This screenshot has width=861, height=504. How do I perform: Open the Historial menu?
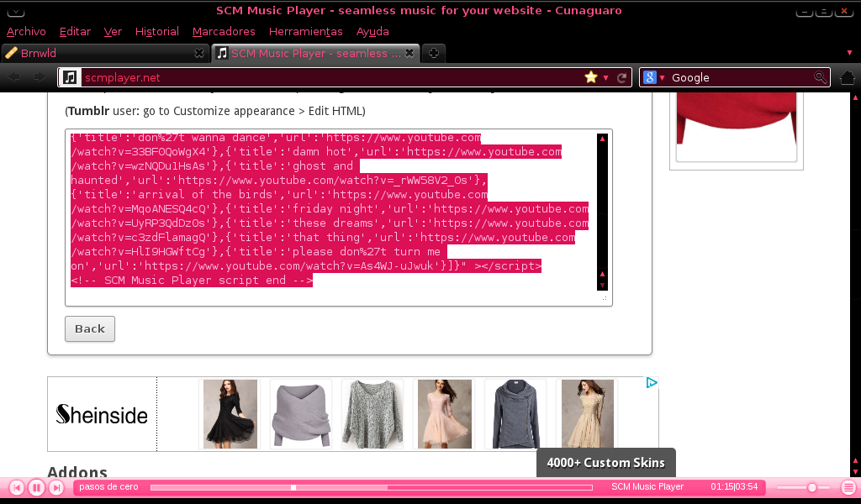(157, 32)
